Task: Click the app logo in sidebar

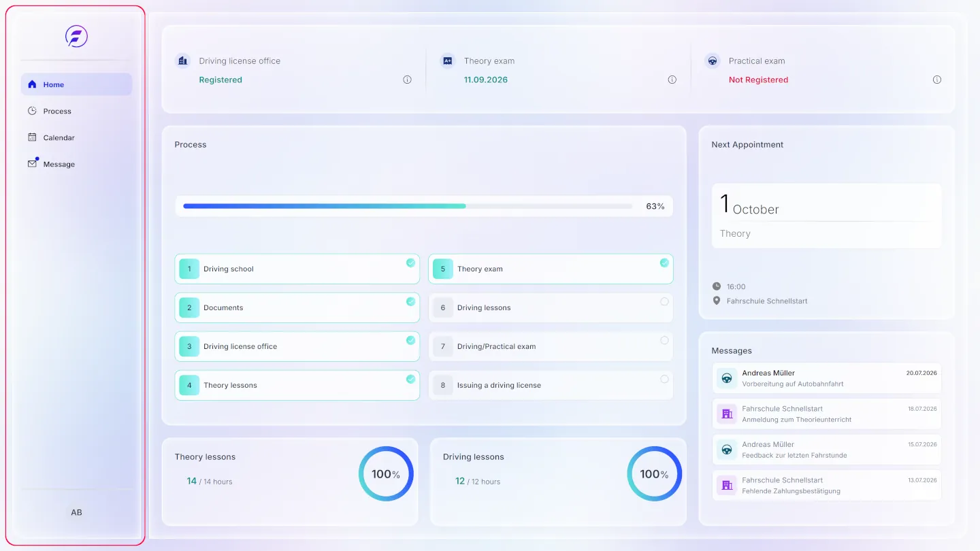Action: 76,36
